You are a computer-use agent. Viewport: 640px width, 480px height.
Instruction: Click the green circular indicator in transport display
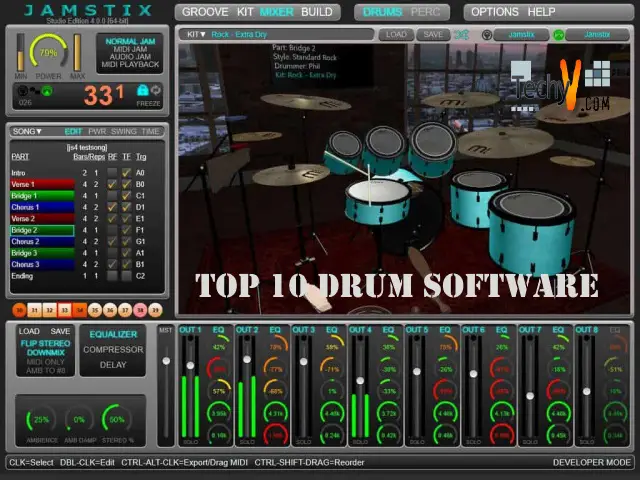click(47, 91)
